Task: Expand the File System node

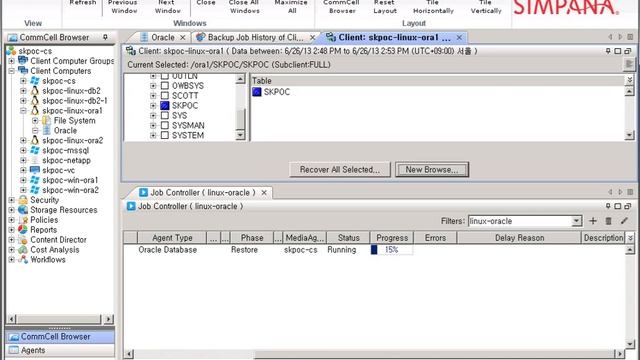Action: coord(35,120)
